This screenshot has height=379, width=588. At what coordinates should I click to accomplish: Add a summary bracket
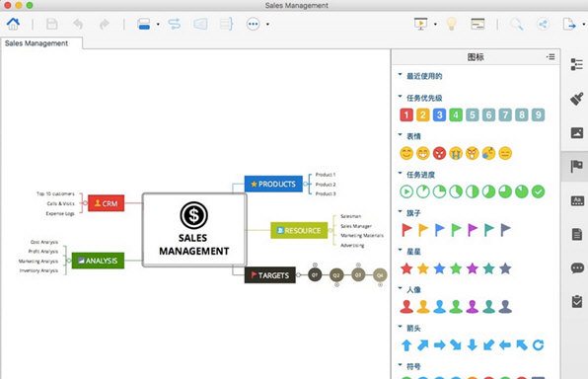227,24
